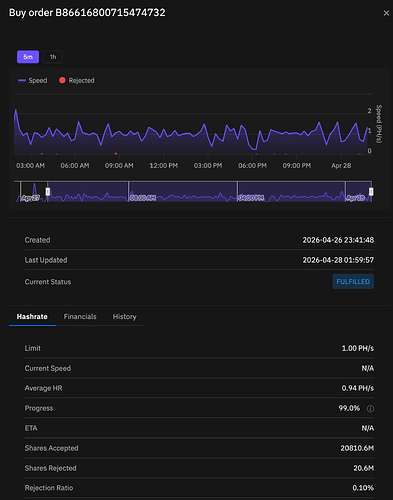Click the ETA label
Image resolution: width=393 pixels, height=500 pixels.
[x=31, y=428]
